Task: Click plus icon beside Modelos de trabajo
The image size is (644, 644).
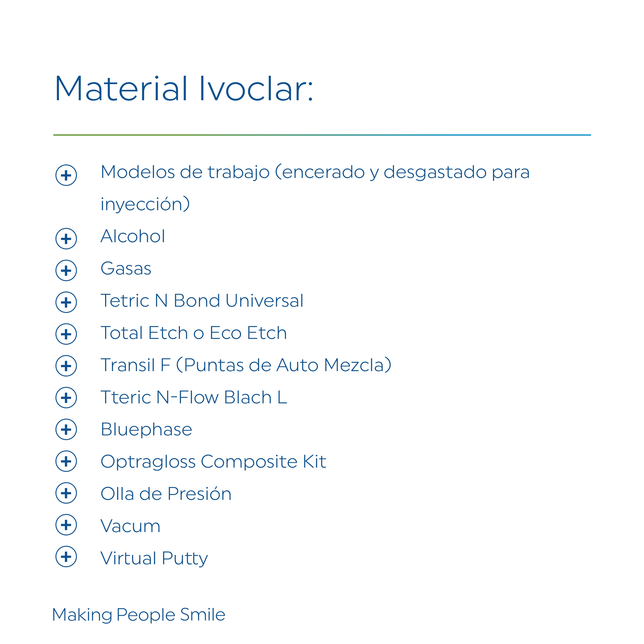Action: click(x=66, y=175)
